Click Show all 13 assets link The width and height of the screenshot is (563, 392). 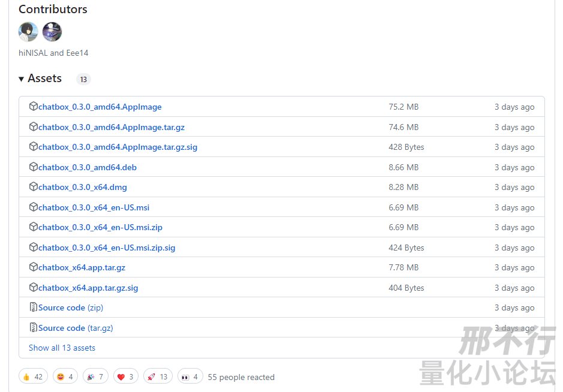pos(62,348)
